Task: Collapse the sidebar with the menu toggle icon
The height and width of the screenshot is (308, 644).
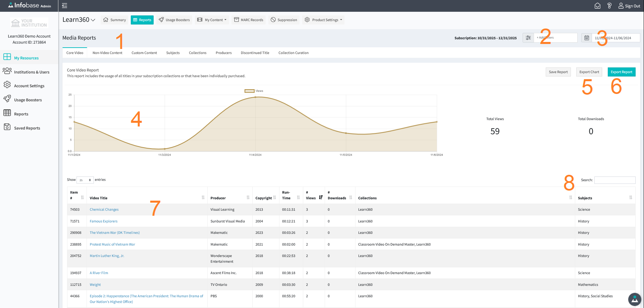Action: [x=65, y=5]
